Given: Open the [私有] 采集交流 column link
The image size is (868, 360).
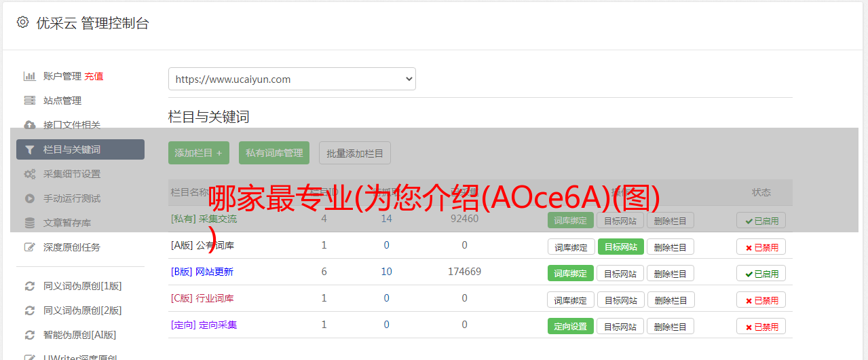Looking at the screenshot, I should pyautogui.click(x=204, y=219).
